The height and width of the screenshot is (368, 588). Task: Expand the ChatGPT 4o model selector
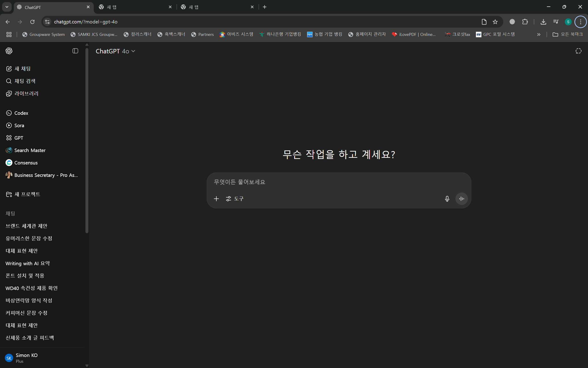point(115,51)
